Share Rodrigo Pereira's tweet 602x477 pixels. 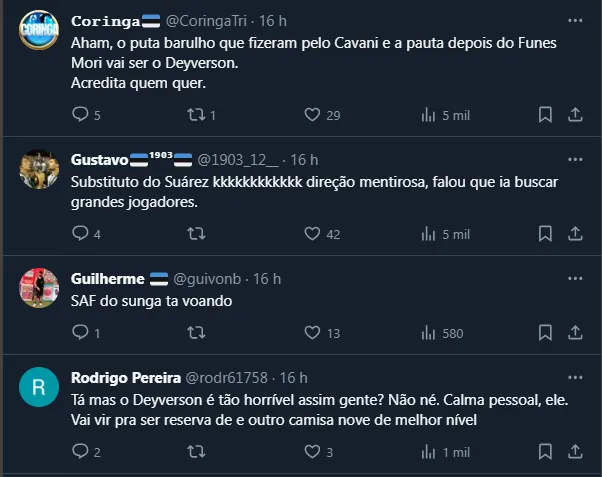[577, 452]
